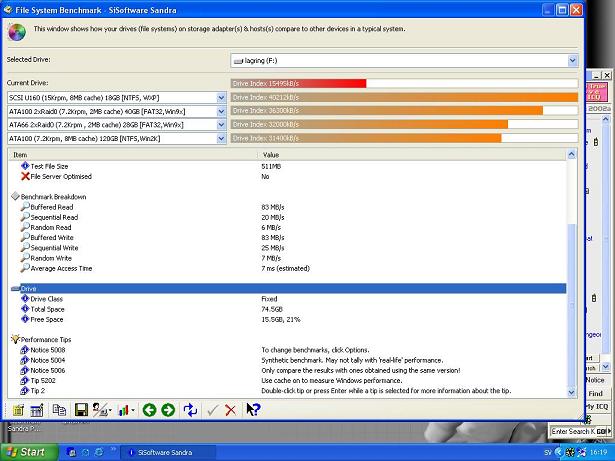Click the '7 ms (estimated)' value
Screen dimensions: 615x461
286,268
